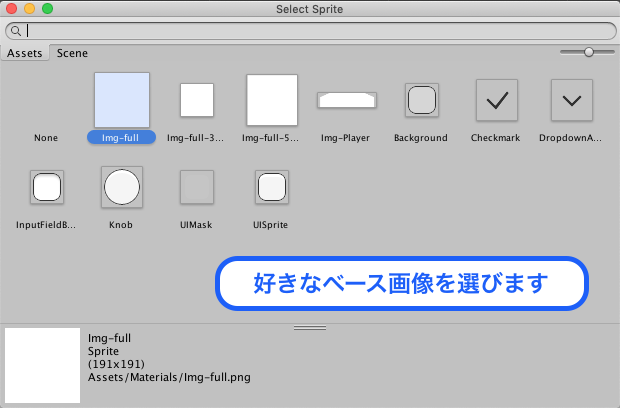The height and width of the screenshot is (408, 620).
Task: Switch to the Scene tab
Action: tap(72, 53)
